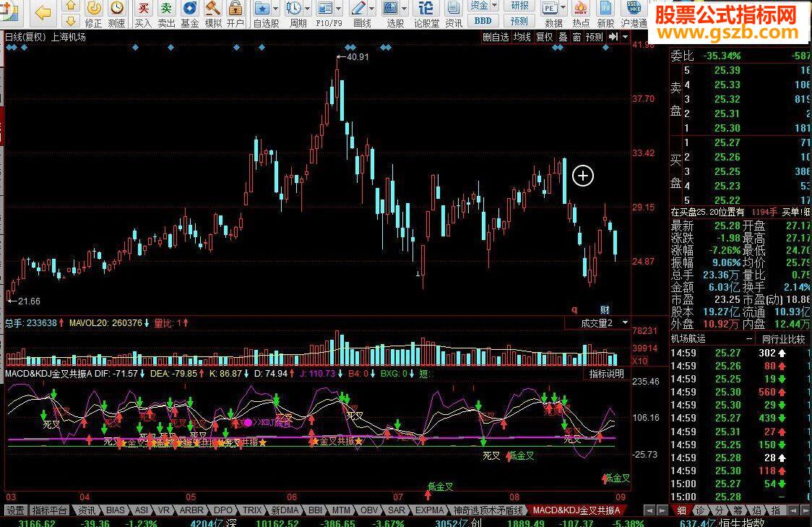The height and width of the screenshot is (527, 812).
Task: Open the 修正 correction tool
Action: pyautogui.click(x=94, y=14)
